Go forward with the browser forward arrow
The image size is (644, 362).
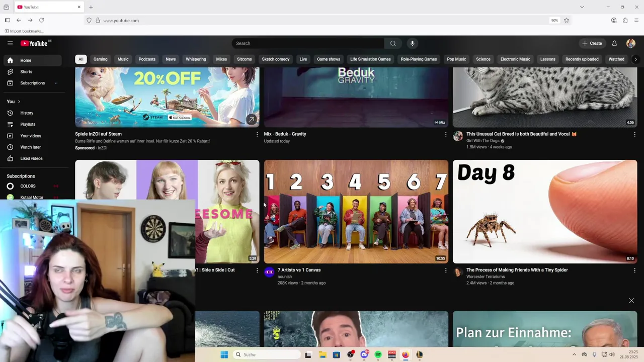click(30, 20)
